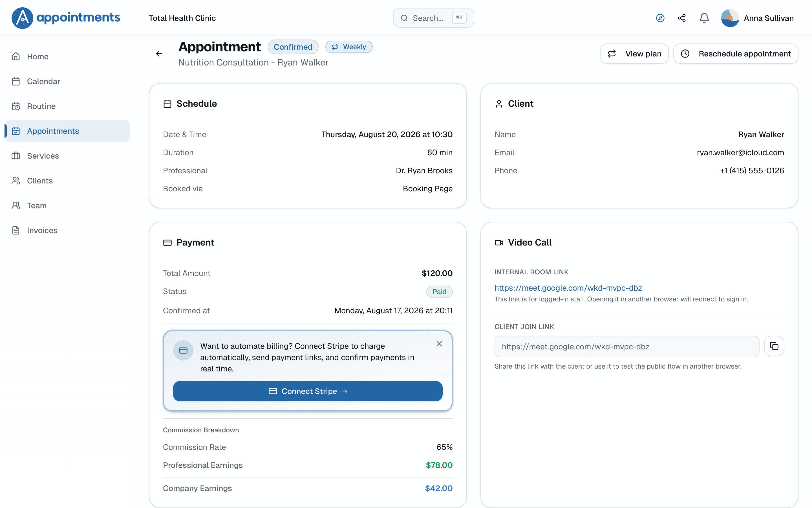Click the Invoices sidebar icon
Image resolution: width=812 pixels, height=508 pixels.
pyautogui.click(x=16, y=231)
